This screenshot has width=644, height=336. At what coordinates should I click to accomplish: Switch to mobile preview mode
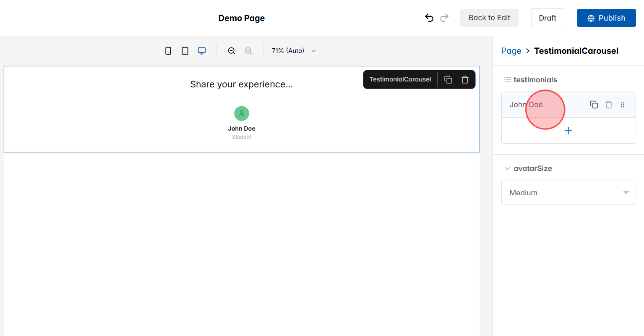click(168, 50)
